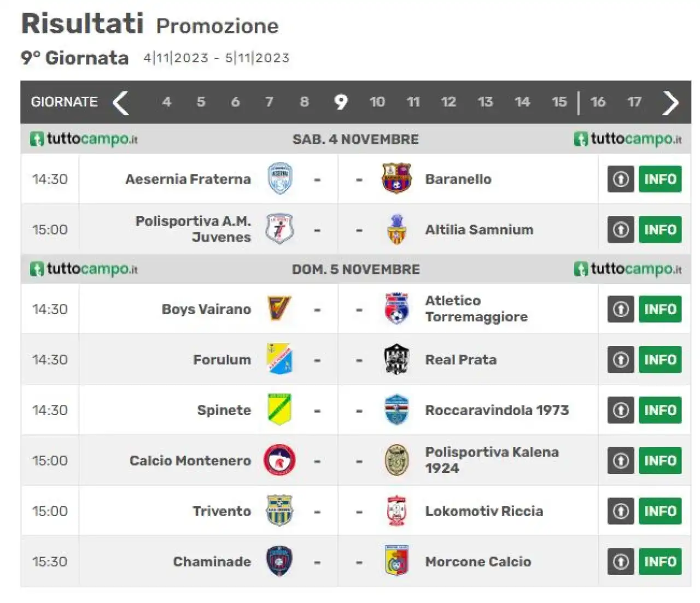The height and width of the screenshot is (603, 700).
Task: Open INFO for Spinete vs Roccaravindola 1973
Action: pos(660,410)
